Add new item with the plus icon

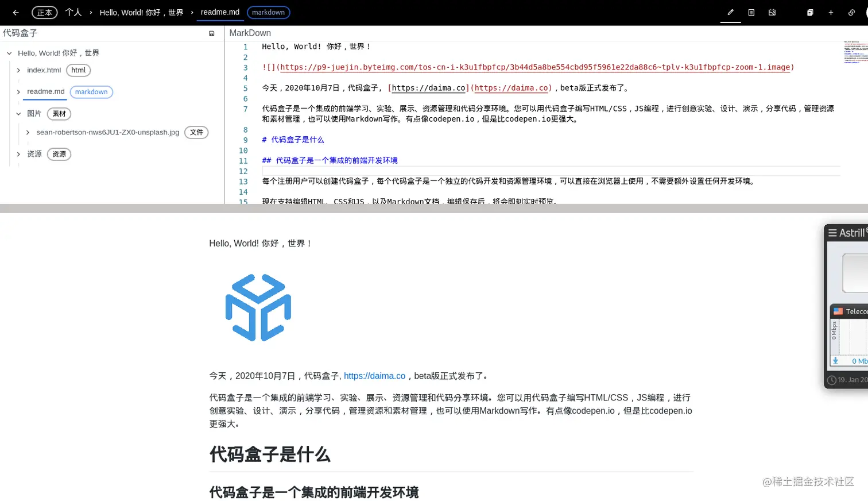[831, 12]
